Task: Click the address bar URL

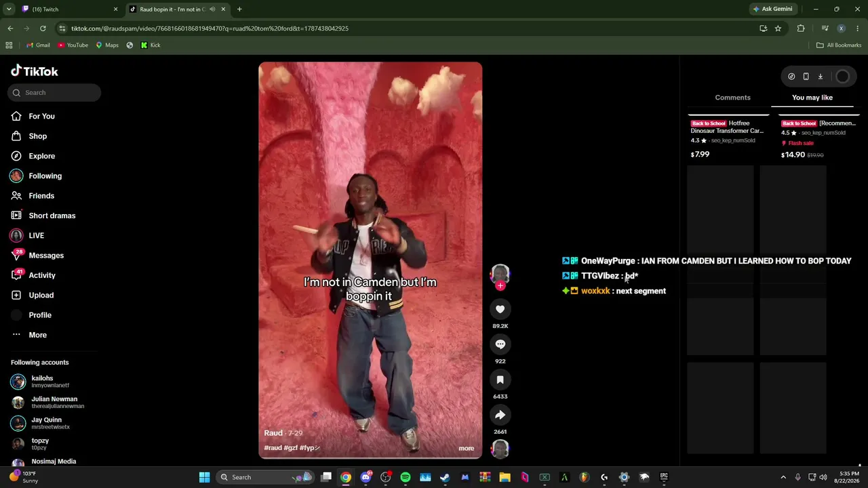Action: pos(210,28)
